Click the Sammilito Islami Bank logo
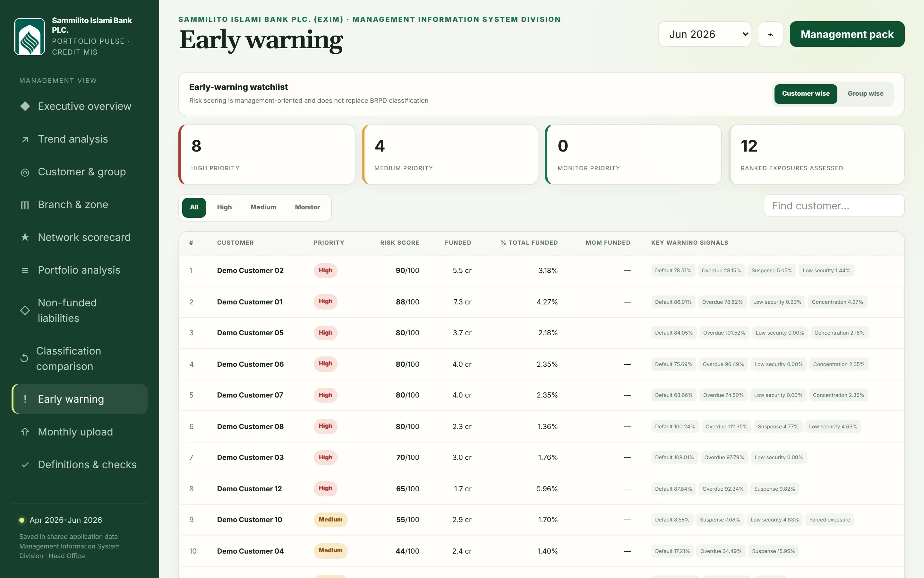 [30, 36]
